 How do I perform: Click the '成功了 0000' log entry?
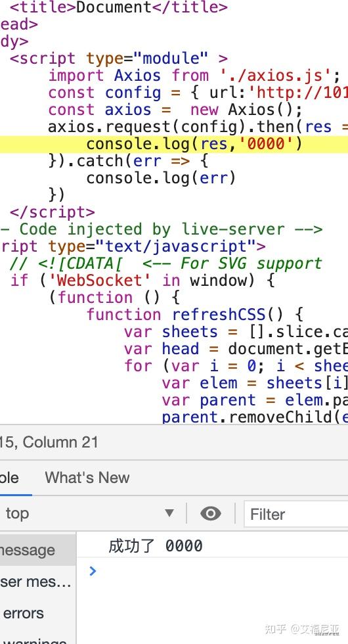(x=156, y=546)
